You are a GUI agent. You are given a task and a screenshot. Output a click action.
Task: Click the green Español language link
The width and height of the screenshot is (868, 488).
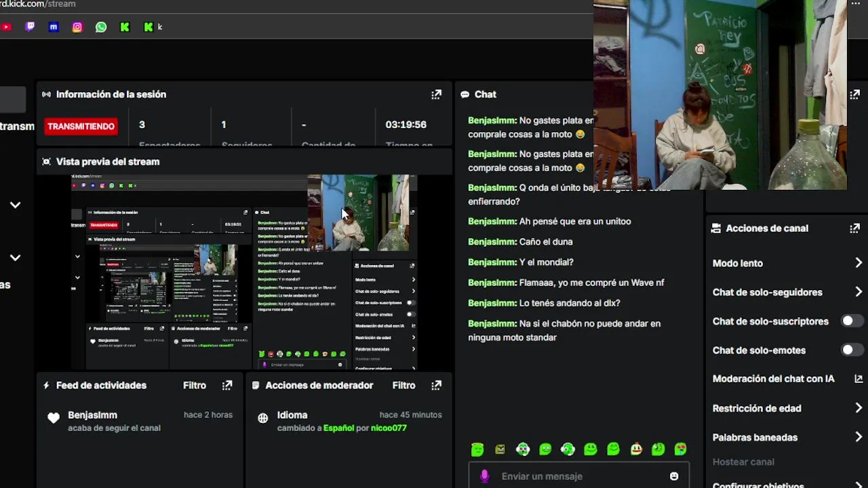click(338, 428)
